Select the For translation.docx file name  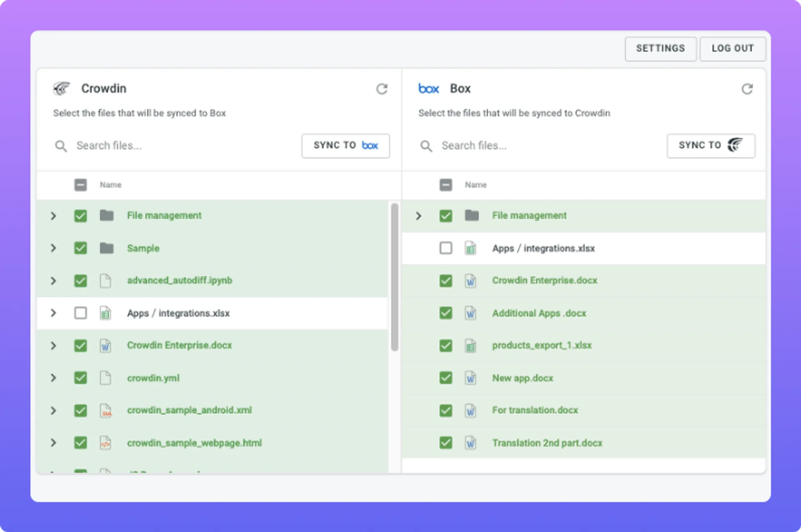click(535, 410)
